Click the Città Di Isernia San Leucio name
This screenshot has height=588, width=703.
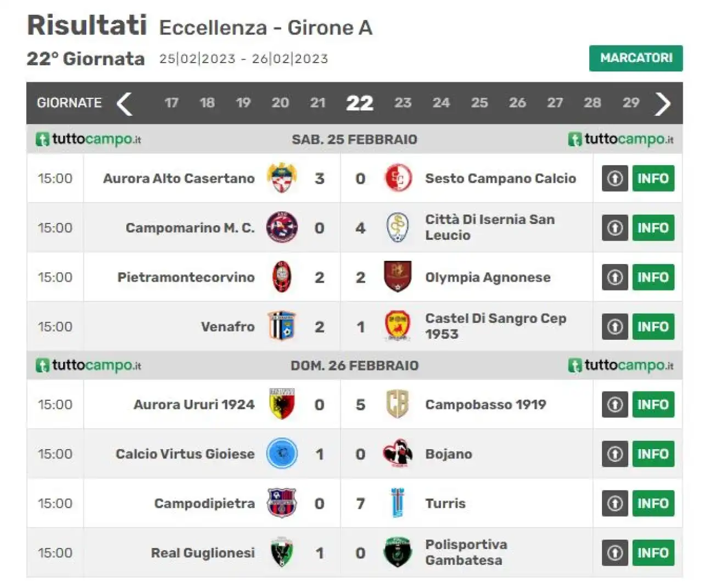pos(490,227)
